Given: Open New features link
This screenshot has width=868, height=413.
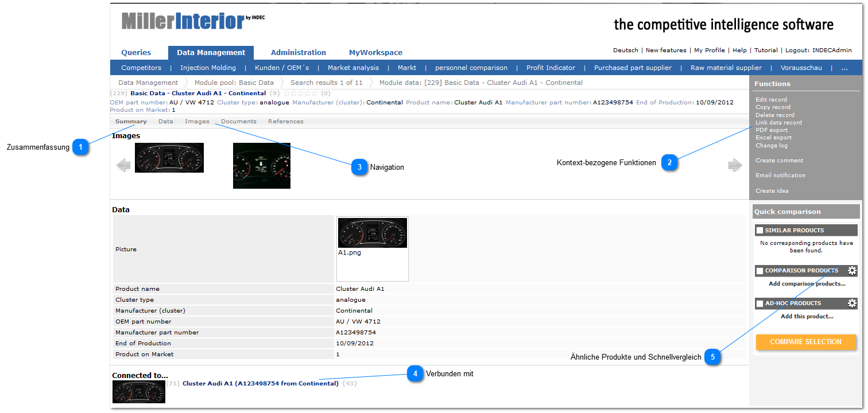Looking at the screenshot, I should [666, 50].
